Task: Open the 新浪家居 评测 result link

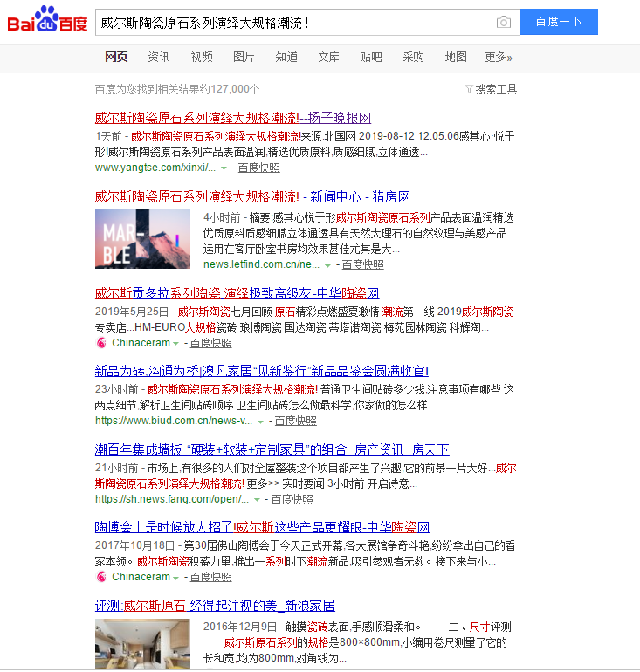Action: (215, 606)
